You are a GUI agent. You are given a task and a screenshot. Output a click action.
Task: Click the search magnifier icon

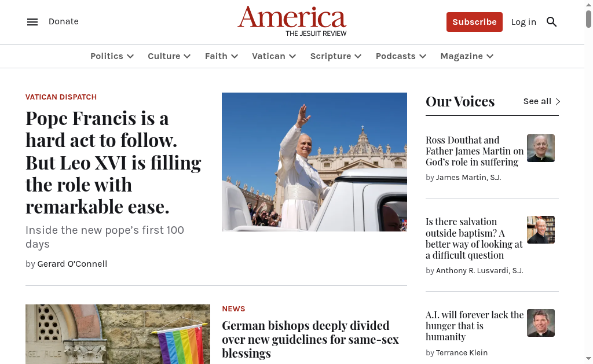551,22
